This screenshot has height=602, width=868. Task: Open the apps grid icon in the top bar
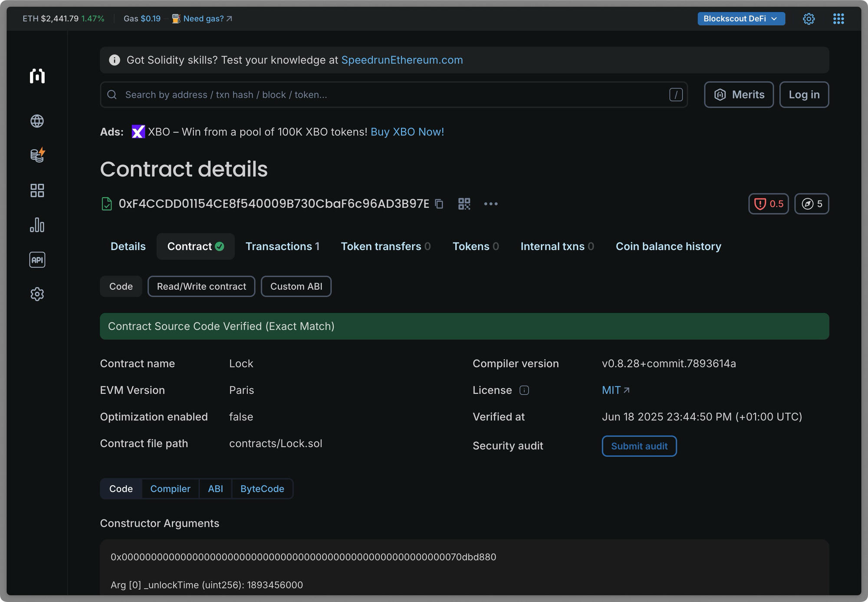click(838, 19)
